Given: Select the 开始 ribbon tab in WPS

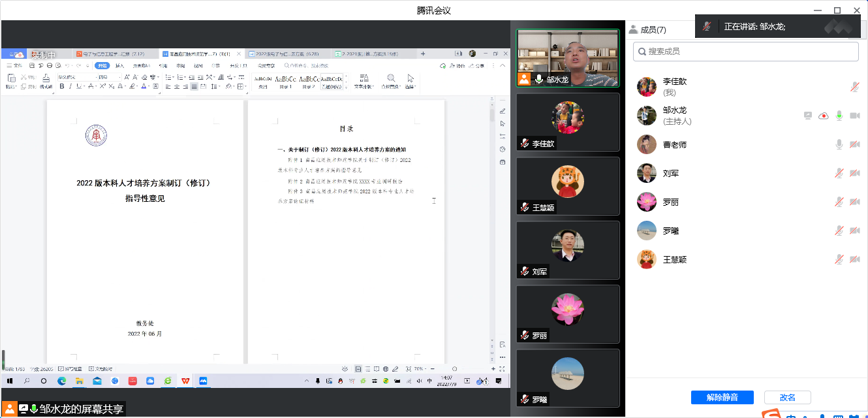Looking at the screenshot, I should pos(102,66).
